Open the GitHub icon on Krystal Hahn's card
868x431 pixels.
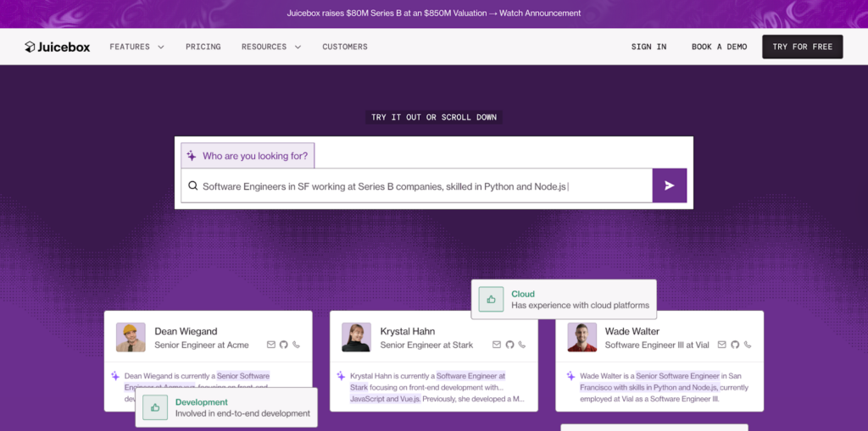[509, 345]
